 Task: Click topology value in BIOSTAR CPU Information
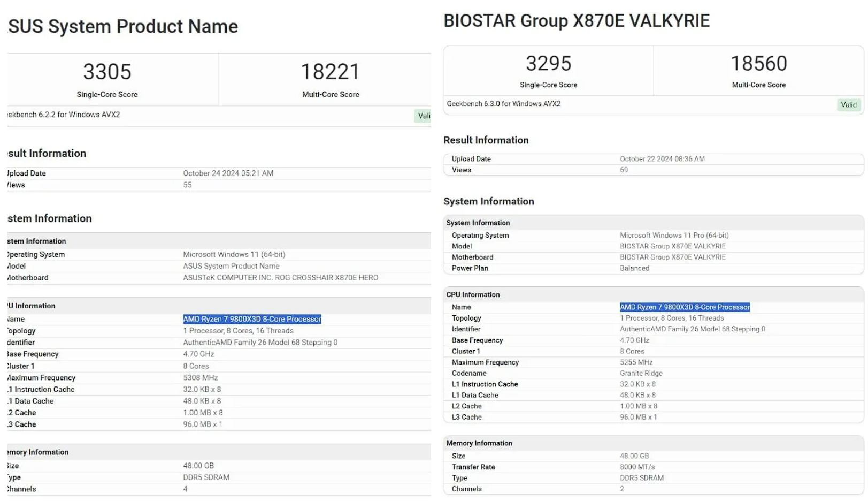pos(671,318)
